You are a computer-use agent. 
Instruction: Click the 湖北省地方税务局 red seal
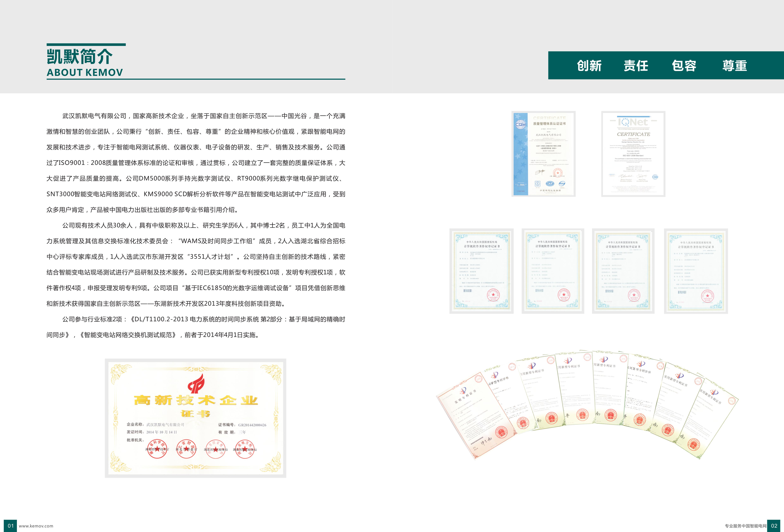245,449
